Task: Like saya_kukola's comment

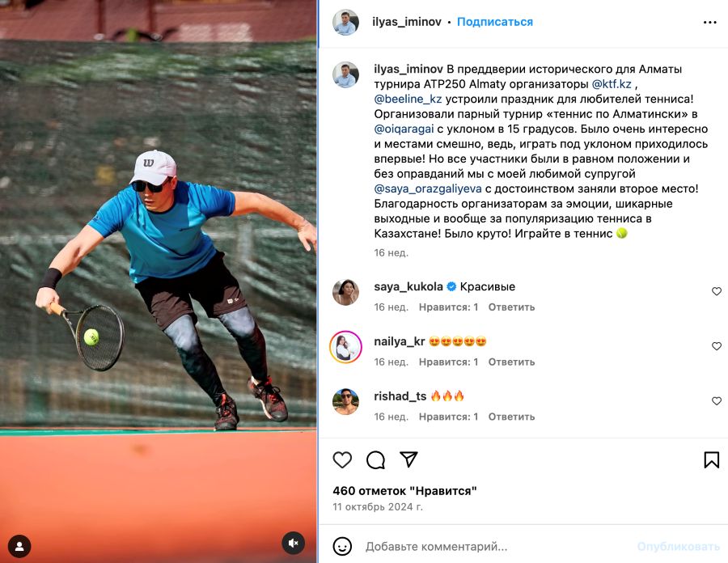Action: 717,291
